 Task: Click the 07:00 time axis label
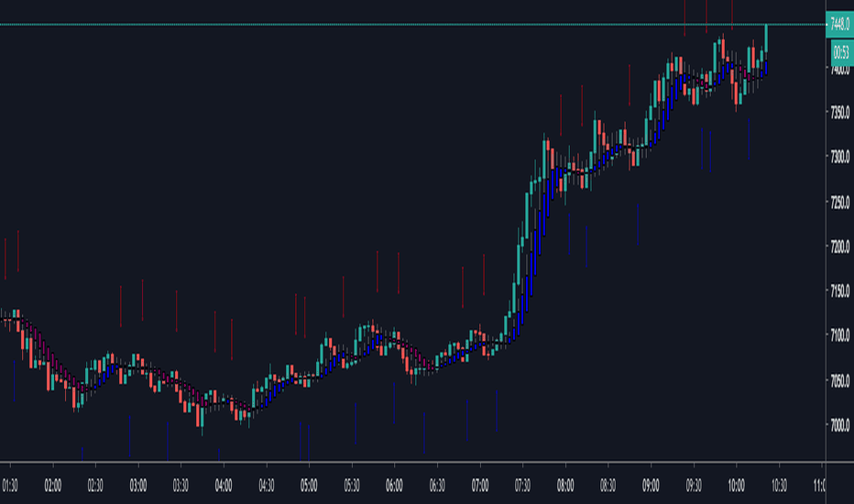click(480, 486)
